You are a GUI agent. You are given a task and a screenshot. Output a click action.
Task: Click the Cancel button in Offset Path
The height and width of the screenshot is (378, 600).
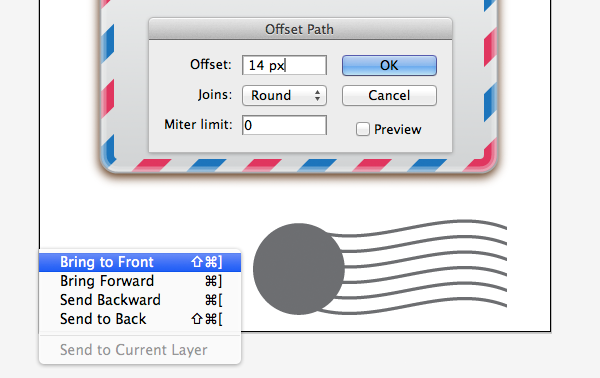pyautogui.click(x=389, y=95)
